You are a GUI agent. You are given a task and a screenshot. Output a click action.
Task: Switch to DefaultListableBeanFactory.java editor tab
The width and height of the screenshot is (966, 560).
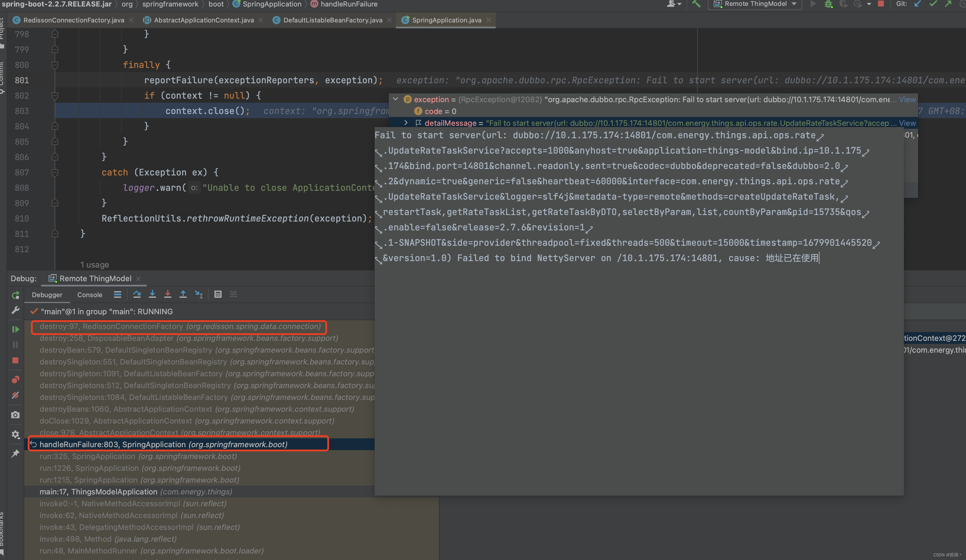point(332,20)
